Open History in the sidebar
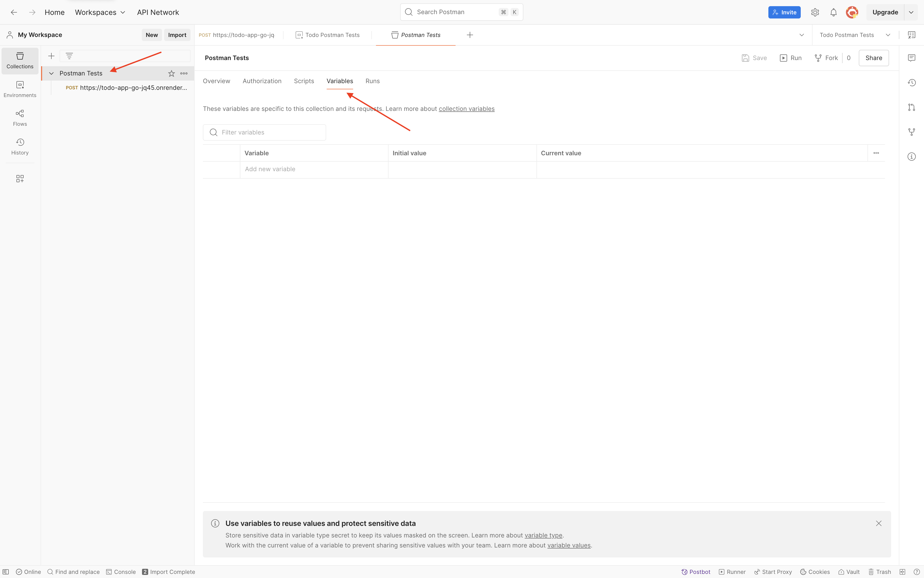Screen dimensions: 924x578 pos(20,147)
